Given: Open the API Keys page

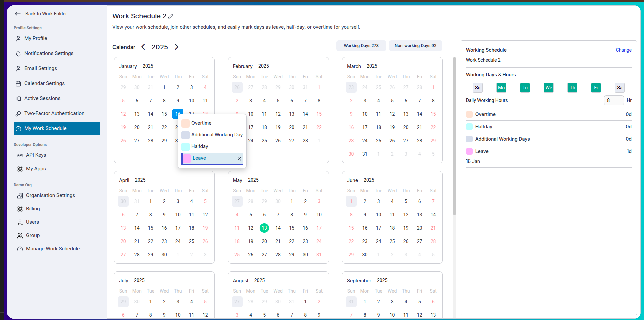Looking at the screenshot, I should [36, 155].
